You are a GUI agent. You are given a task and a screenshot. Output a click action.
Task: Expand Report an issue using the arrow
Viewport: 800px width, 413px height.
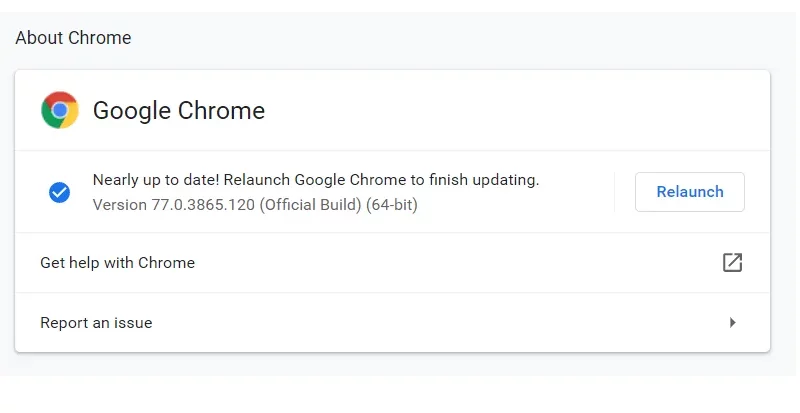coord(733,323)
